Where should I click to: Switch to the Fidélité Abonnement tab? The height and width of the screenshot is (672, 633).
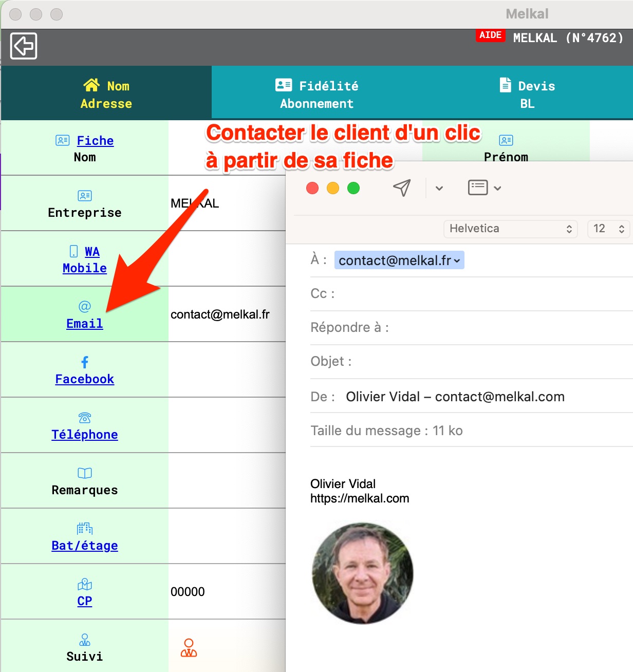click(x=317, y=94)
